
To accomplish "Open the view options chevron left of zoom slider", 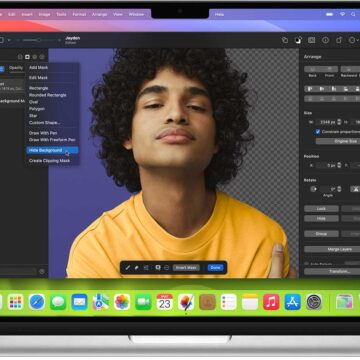I will (9, 40).
